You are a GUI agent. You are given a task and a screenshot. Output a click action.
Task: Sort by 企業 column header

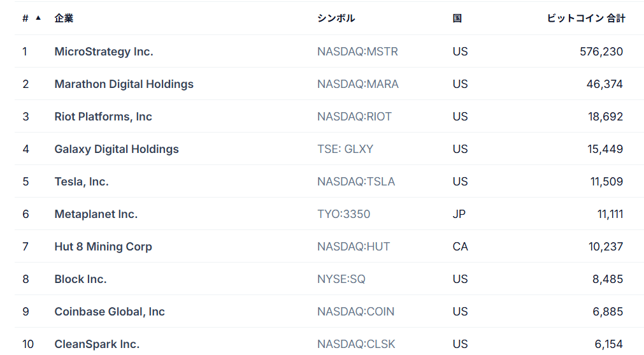pyautogui.click(x=64, y=18)
